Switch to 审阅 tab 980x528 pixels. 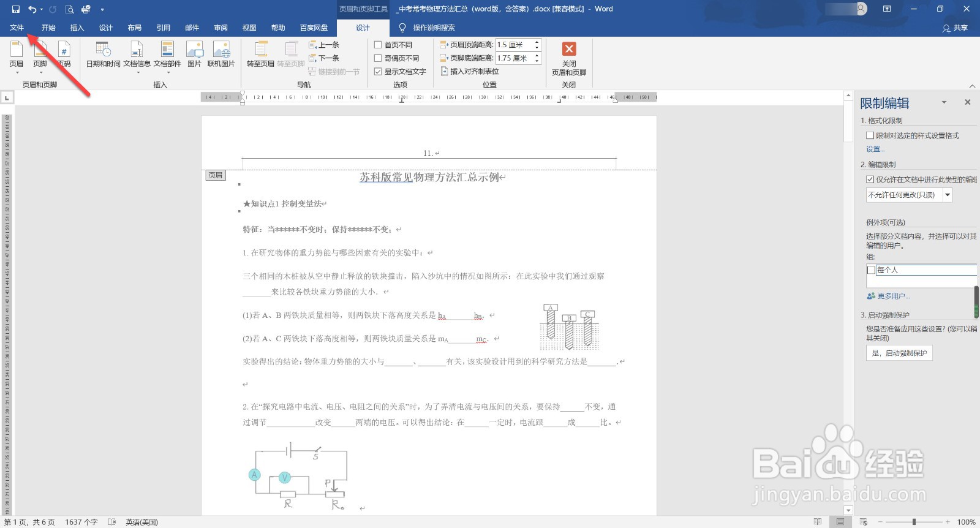pos(221,28)
